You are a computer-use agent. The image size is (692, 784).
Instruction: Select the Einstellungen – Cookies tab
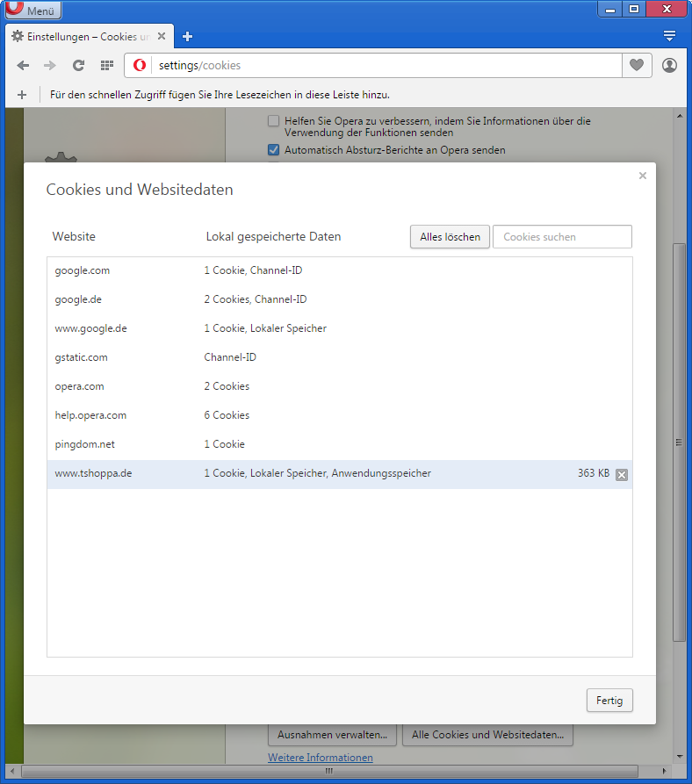point(89,37)
